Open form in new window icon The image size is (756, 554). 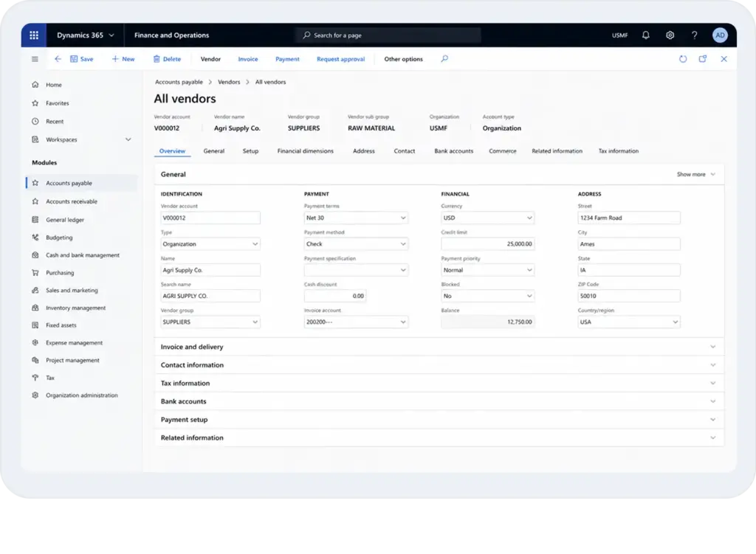[703, 59]
